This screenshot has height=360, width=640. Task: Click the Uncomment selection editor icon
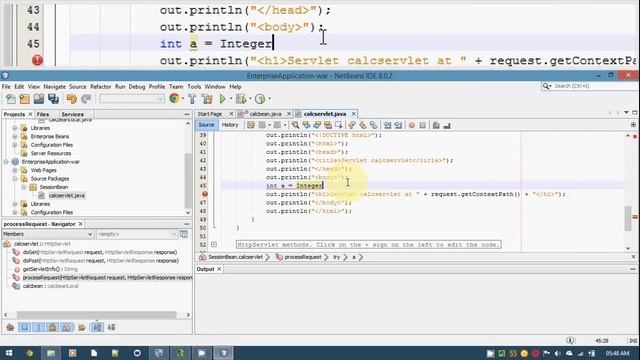pyautogui.click(x=447, y=125)
